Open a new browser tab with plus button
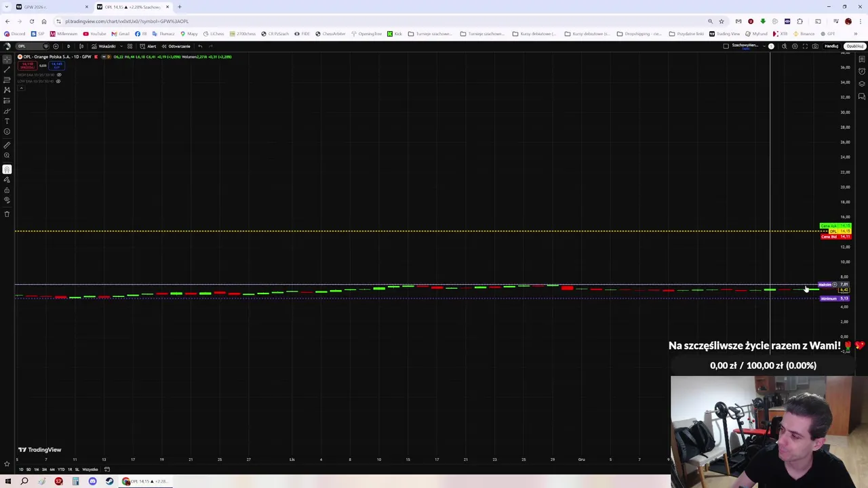This screenshot has height=488, width=868. [x=180, y=7]
